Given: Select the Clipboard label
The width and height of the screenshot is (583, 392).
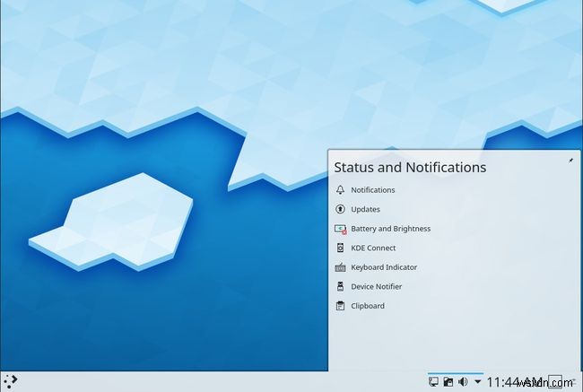Looking at the screenshot, I should click(368, 306).
